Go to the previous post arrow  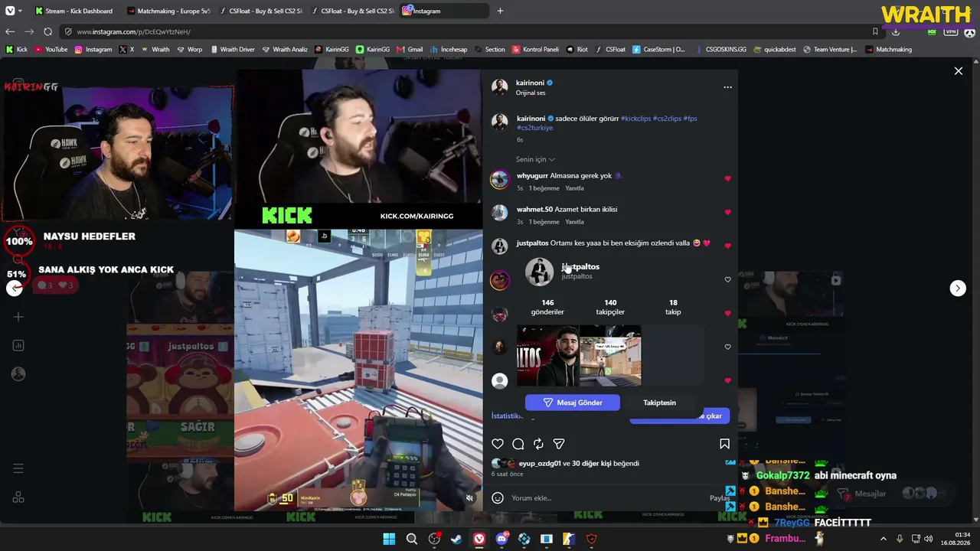15,288
